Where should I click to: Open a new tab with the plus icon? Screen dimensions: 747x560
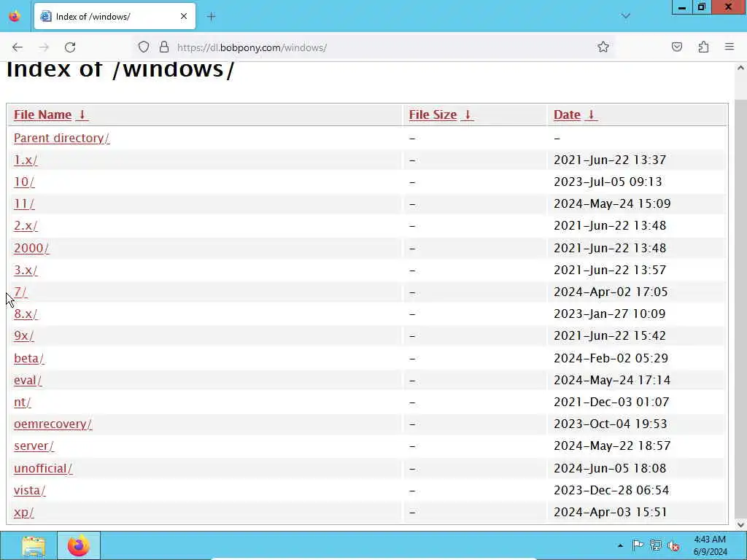(212, 17)
